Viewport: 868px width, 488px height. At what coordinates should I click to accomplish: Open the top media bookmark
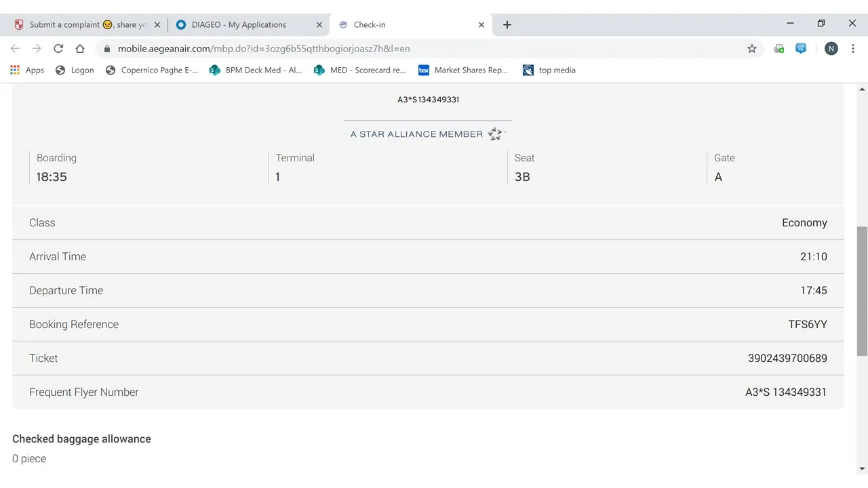click(549, 70)
